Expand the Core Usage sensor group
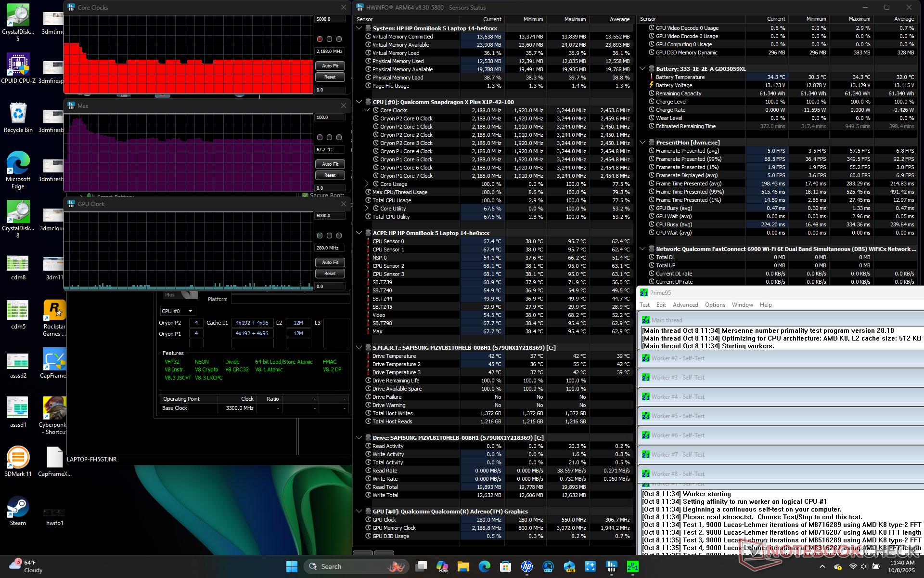The height and width of the screenshot is (578, 924). coord(367,184)
